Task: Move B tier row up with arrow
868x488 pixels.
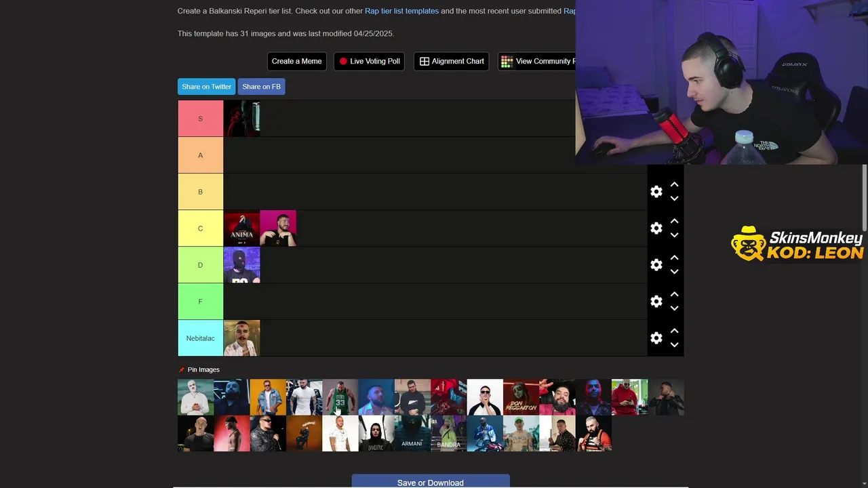Action: [x=674, y=184]
